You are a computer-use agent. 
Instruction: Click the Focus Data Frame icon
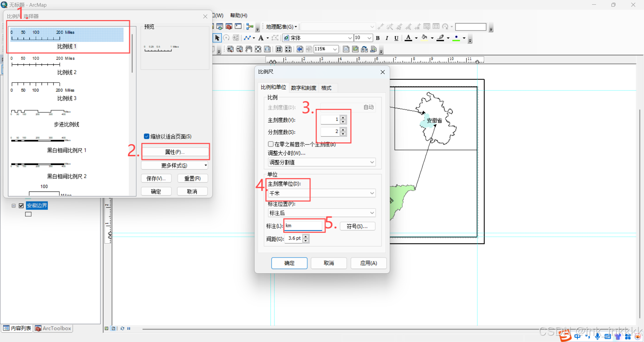(x=355, y=49)
